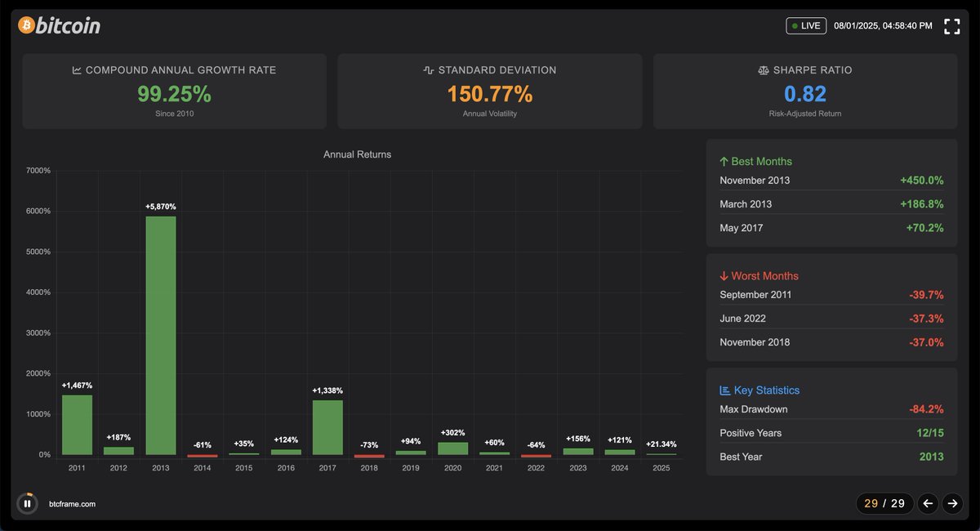Click the Risk-Adjusted Return caption
Viewport: 980px width, 531px height.
point(805,114)
